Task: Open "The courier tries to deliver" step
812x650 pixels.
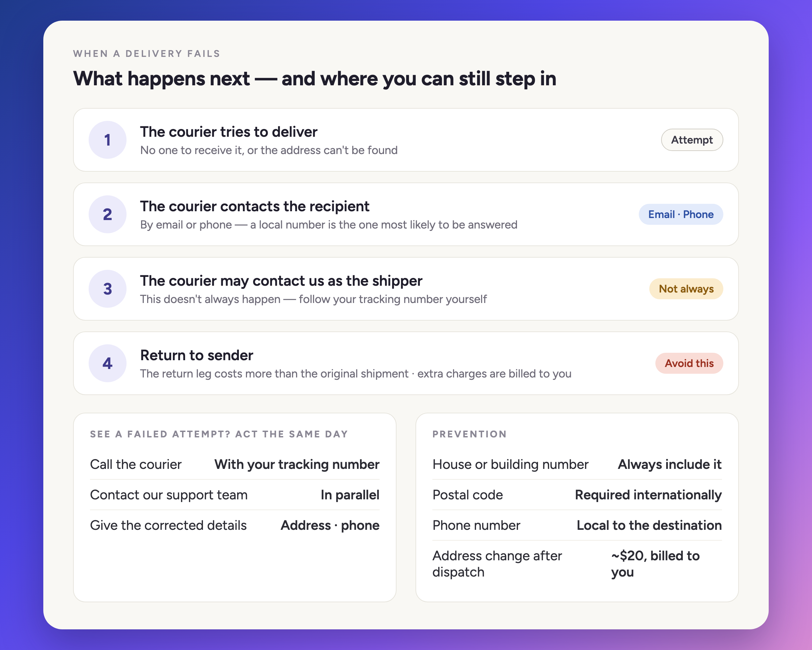Action: [x=406, y=140]
